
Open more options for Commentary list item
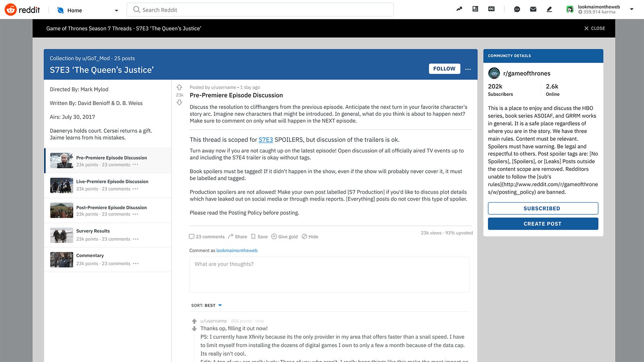[x=136, y=263]
